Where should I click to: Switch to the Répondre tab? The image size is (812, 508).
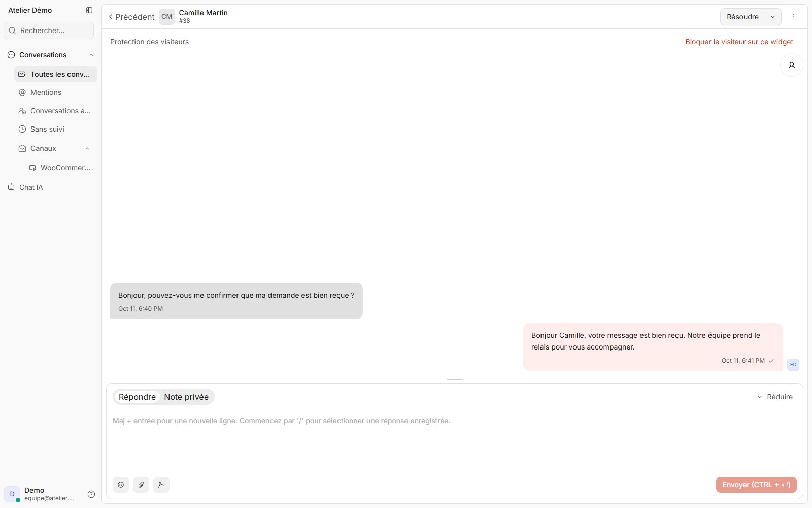pyautogui.click(x=137, y=397)
